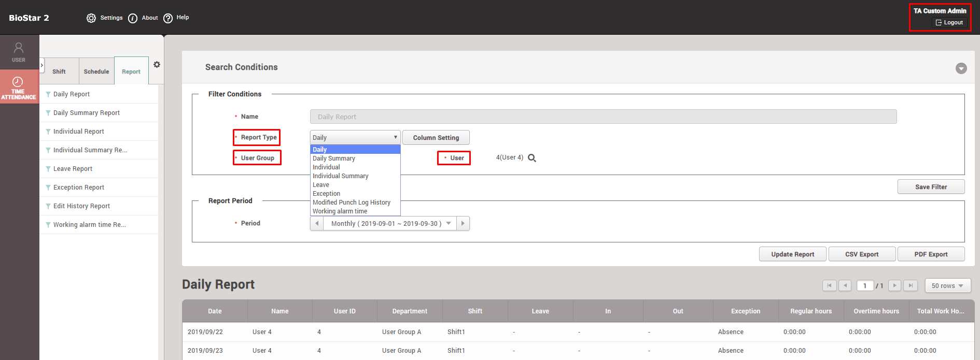Click the page number input field
This screenshot has height=360, width=980.
tap(865, 286)
